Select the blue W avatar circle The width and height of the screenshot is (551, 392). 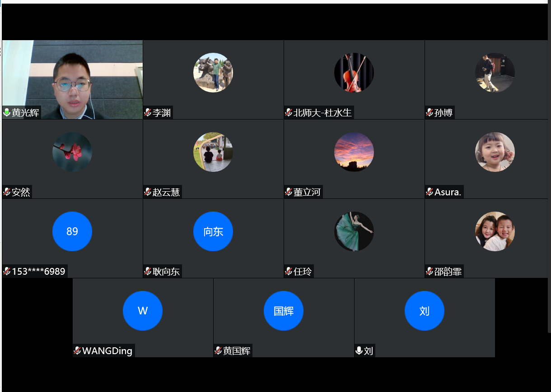pos(142,311)
